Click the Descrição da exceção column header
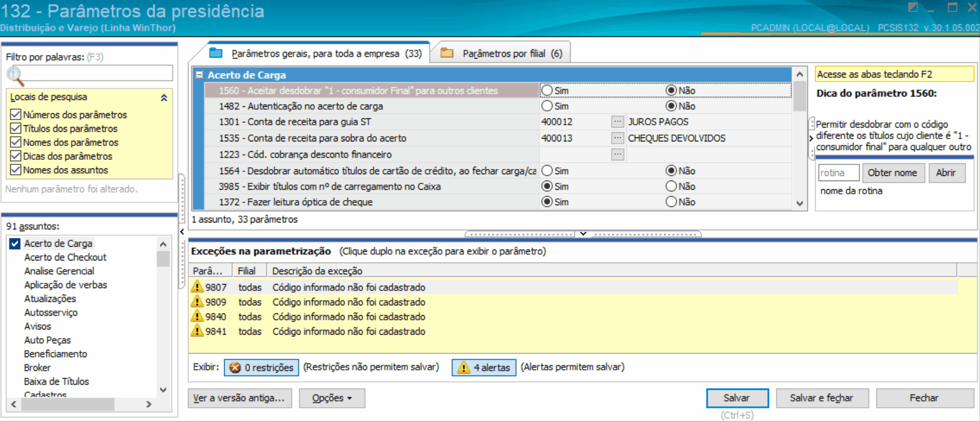This screenshot has height=422, width=980. (x=612, y=271)
